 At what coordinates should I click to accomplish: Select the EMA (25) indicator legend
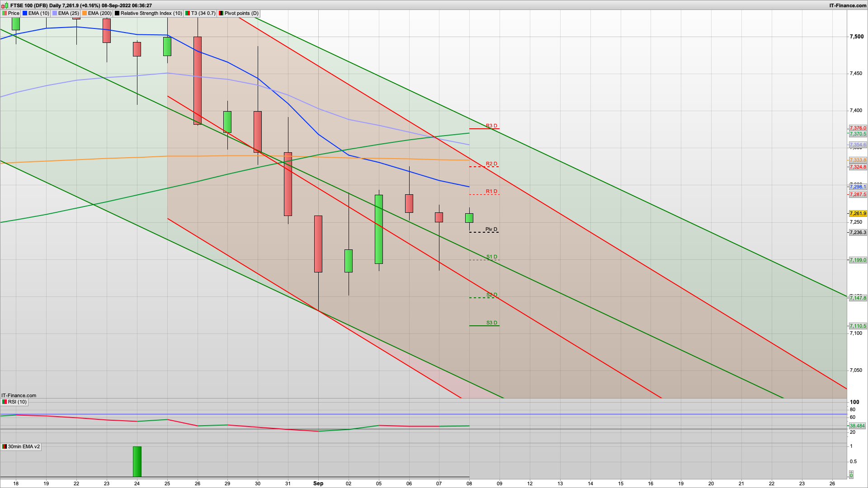pos(66,13)
